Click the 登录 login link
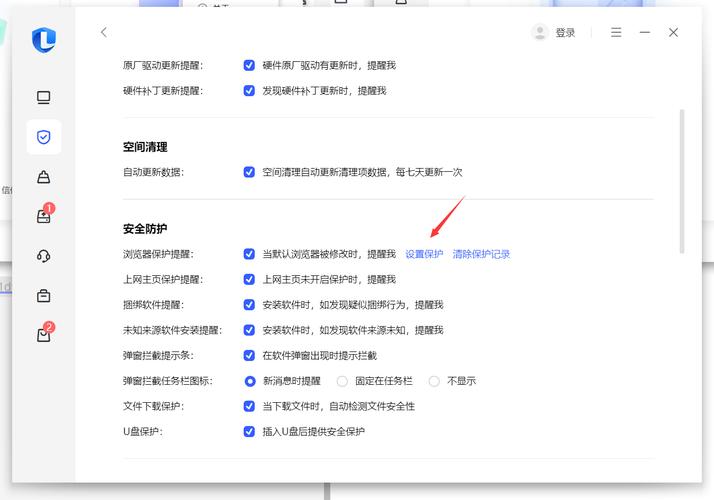Image resolution: width=714 pixels, height=500 pixels. pos(565,33)
